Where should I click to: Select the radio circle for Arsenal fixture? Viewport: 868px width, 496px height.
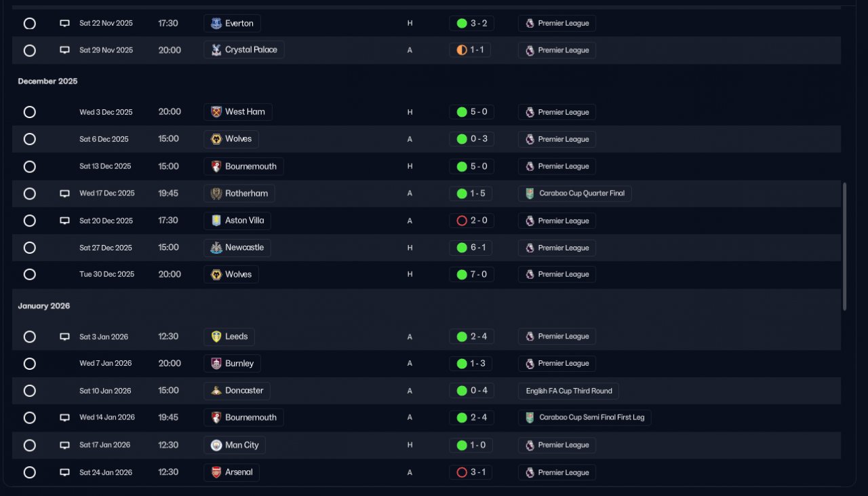30,472
